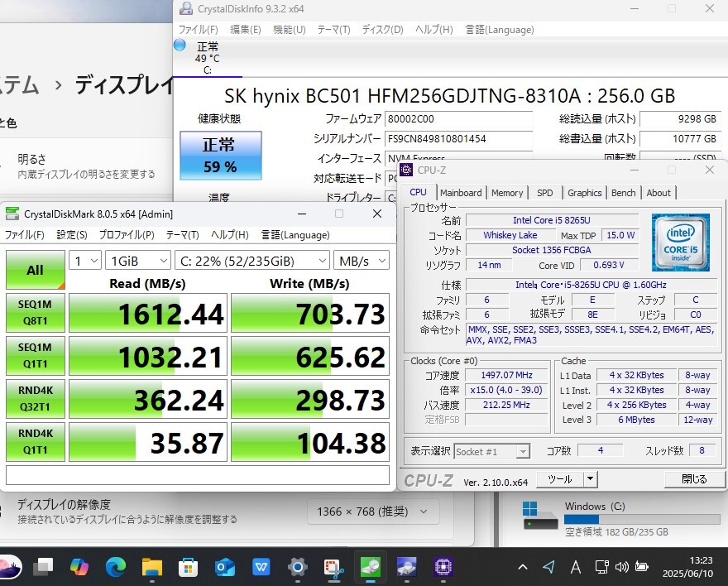Viewport: 728px width, 586px height.
Task: Open CrystalDiskInfo ディスク(D) menu
Action: (382, 30)
